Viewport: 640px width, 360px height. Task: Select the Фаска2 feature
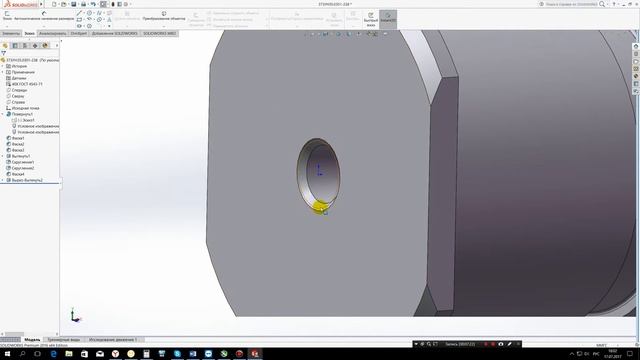(x=15, y=144)
